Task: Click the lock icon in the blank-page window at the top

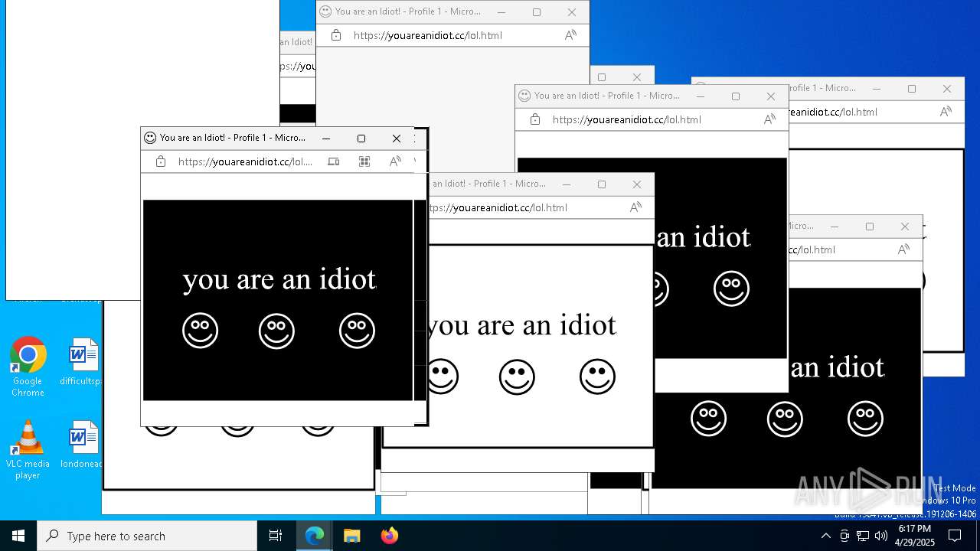Action: click(x=336, y=35)
